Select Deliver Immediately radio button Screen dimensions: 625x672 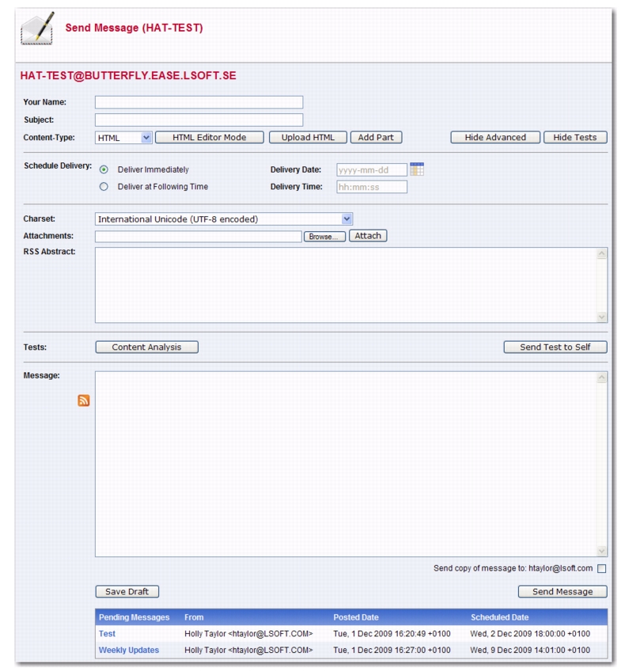coord(104,169)
